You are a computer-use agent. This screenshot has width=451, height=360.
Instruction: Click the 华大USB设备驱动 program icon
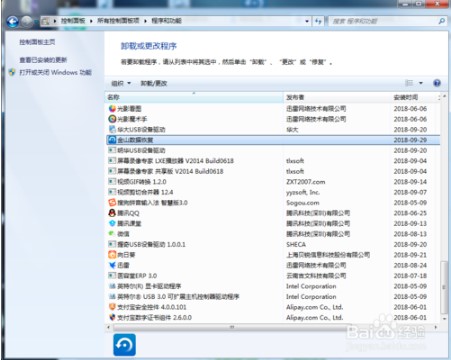(x=112, y=129)
